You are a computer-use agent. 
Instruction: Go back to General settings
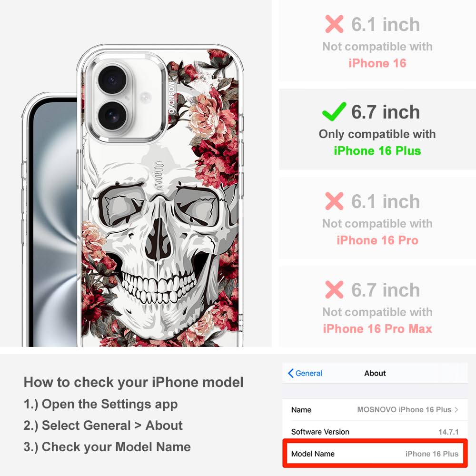(x=305, y=373)
